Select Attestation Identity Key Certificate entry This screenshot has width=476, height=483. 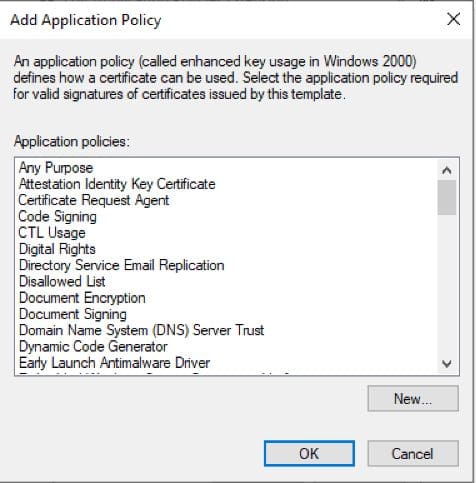[x=117, y=184]
